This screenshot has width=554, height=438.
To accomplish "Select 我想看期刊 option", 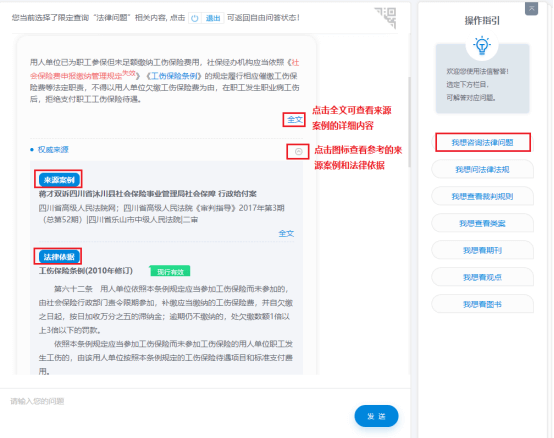I will (482, 250).
